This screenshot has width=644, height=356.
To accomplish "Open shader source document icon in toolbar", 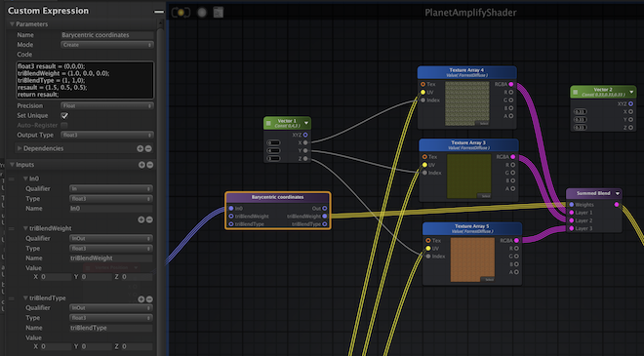I will (219, 13).
